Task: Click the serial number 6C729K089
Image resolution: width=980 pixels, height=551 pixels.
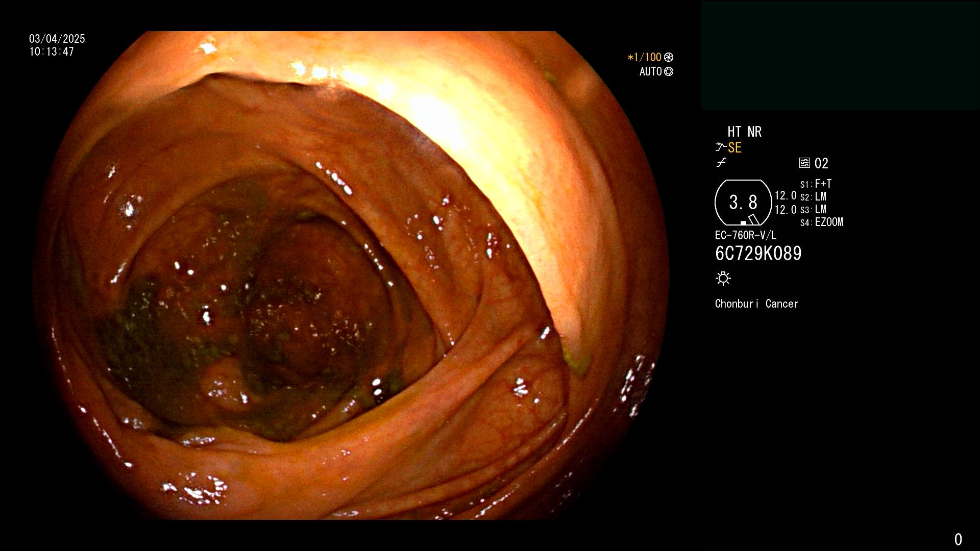Action: 758,254
